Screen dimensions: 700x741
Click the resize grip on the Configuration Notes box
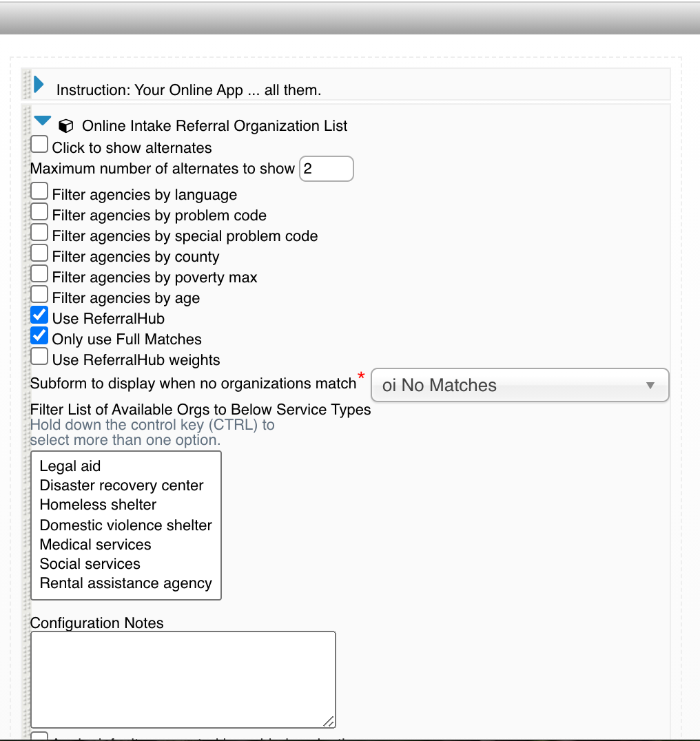pyautogui.click(x=329, y=720)
